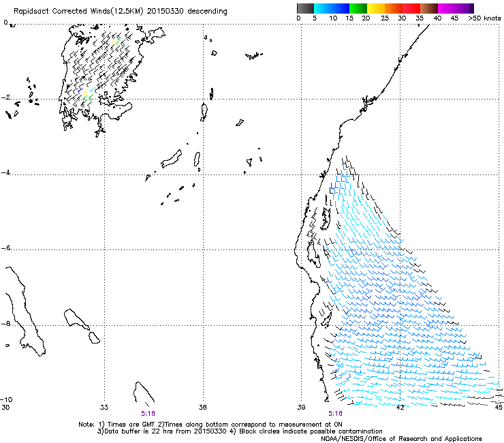504x443 pixels.
Task: Click the red 30-35 knots color band
Action: 411,8
